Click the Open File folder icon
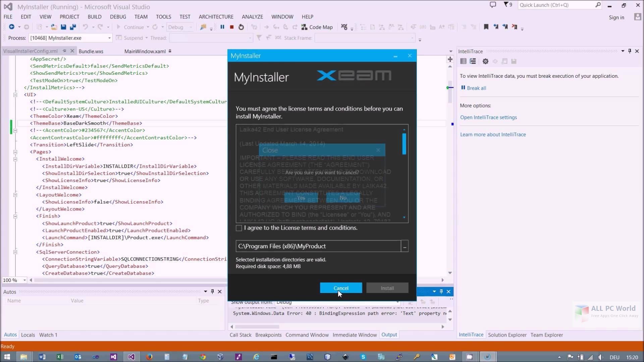 54,27
